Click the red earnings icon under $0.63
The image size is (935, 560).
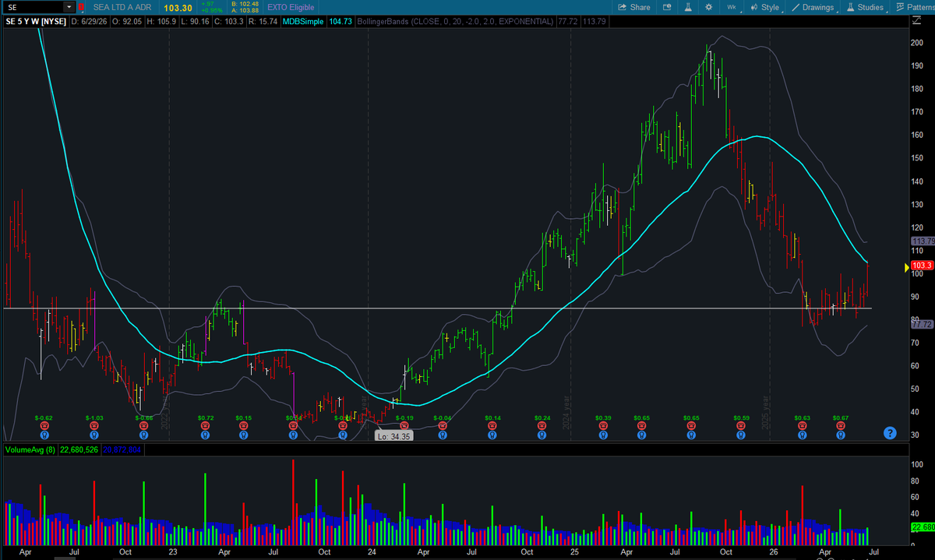click(803, 427)
